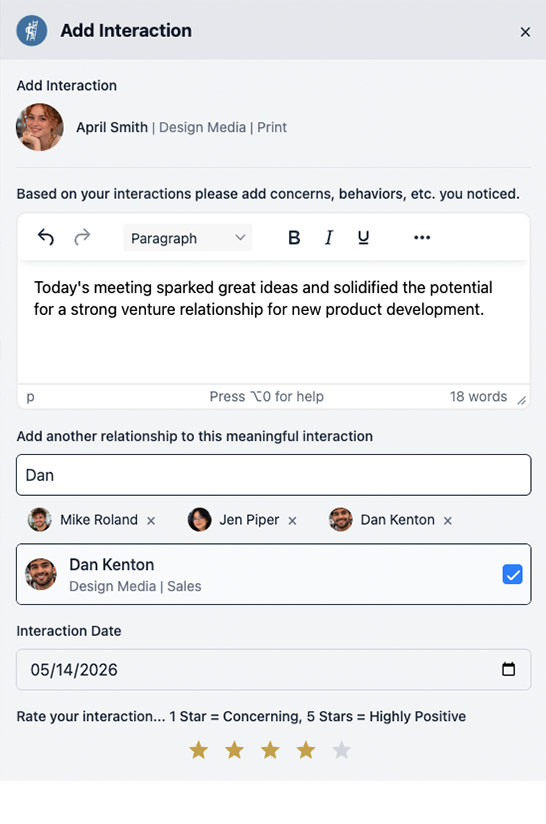Image resolution: width=546 pixels, height=824 pixels.
Task: Click the relationship search field containing Dan
Action: [274, 475]
